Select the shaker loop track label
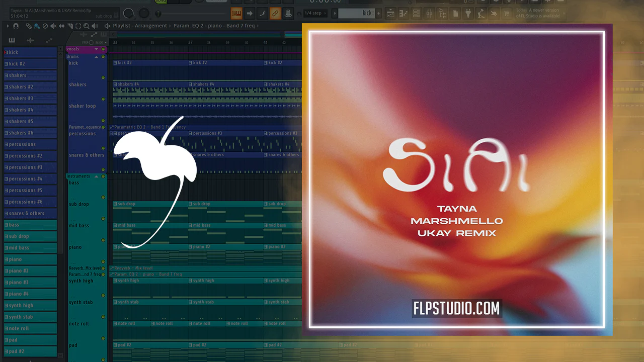Screen dimensions: 644x362 (x=82, y=106)
